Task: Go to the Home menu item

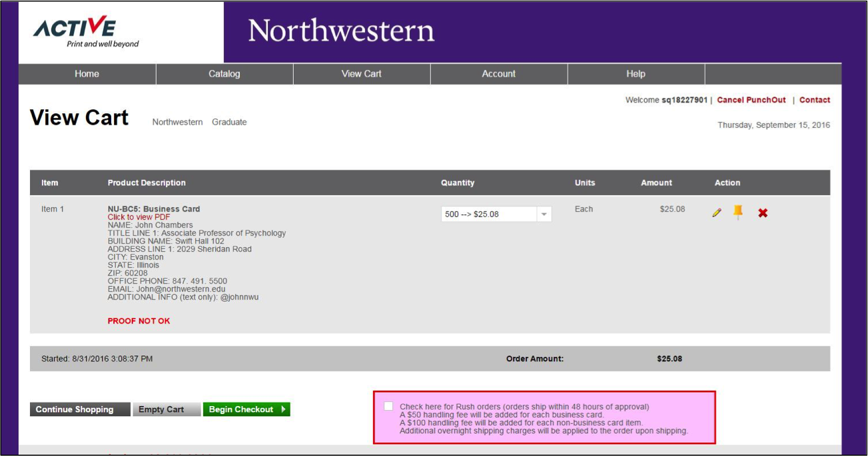Action: [87, 74]
